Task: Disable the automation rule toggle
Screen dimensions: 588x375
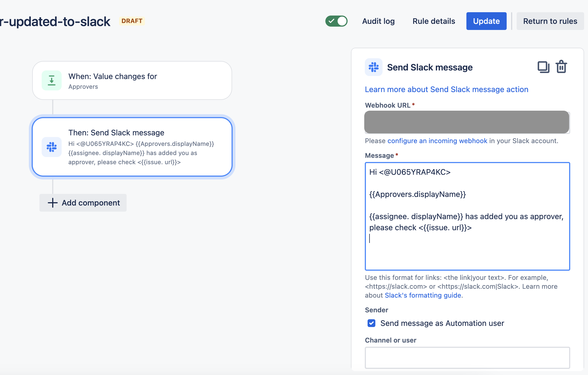Action: (x=336, y=21)
